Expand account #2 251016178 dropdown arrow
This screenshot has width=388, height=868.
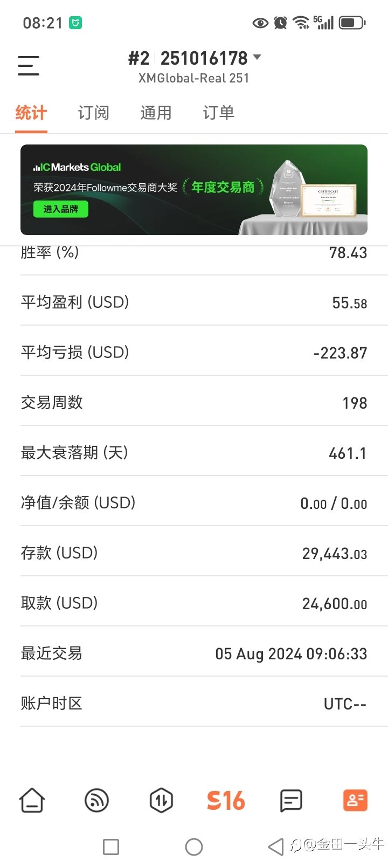pyautogui.click(x=257, y=57)
